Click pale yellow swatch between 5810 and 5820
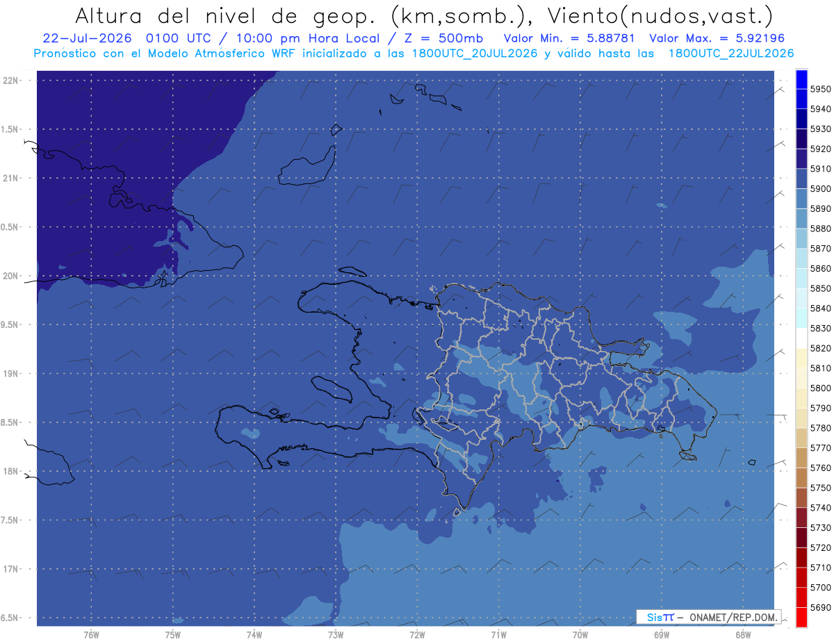This screenshot has height=644, width=834. (801, 358)
